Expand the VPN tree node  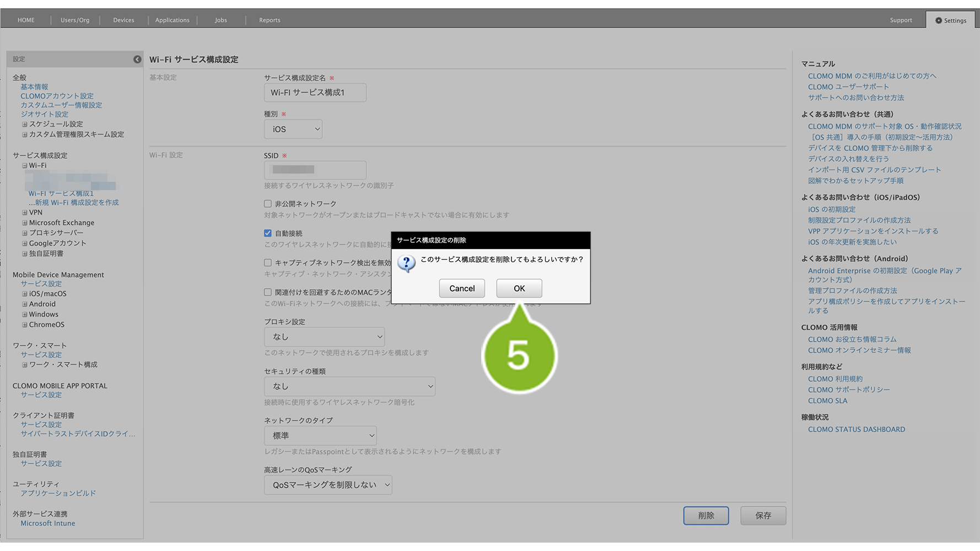pos(25,213)
